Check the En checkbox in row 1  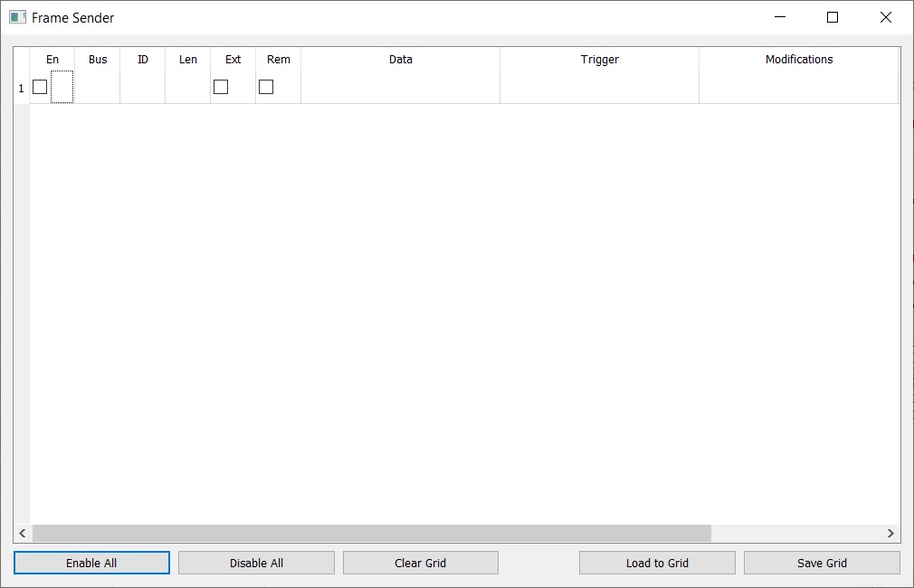pyautogui.click(x=40, y=87)
